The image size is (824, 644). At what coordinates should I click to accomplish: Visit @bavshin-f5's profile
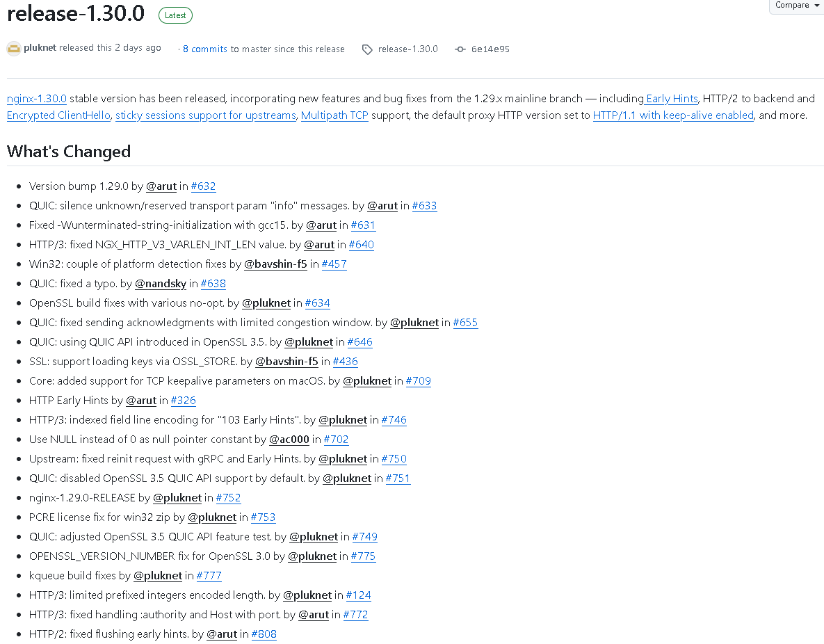(275, 264)
